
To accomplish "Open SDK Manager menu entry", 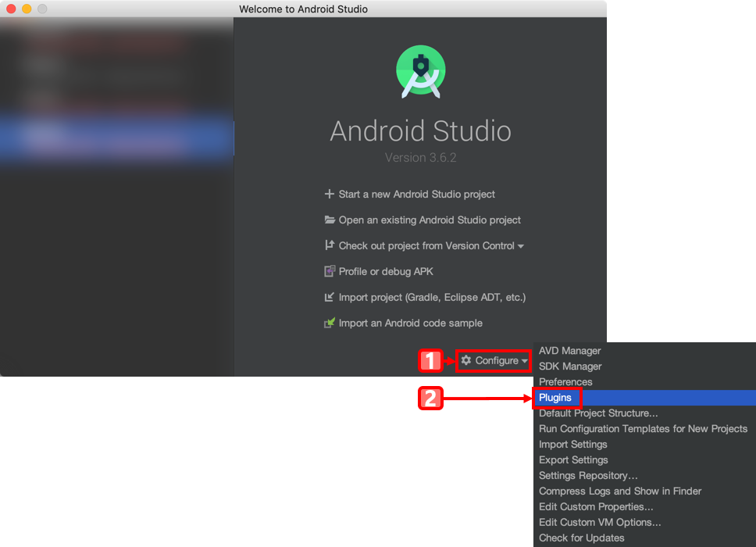I will click(x=644, y=366).
